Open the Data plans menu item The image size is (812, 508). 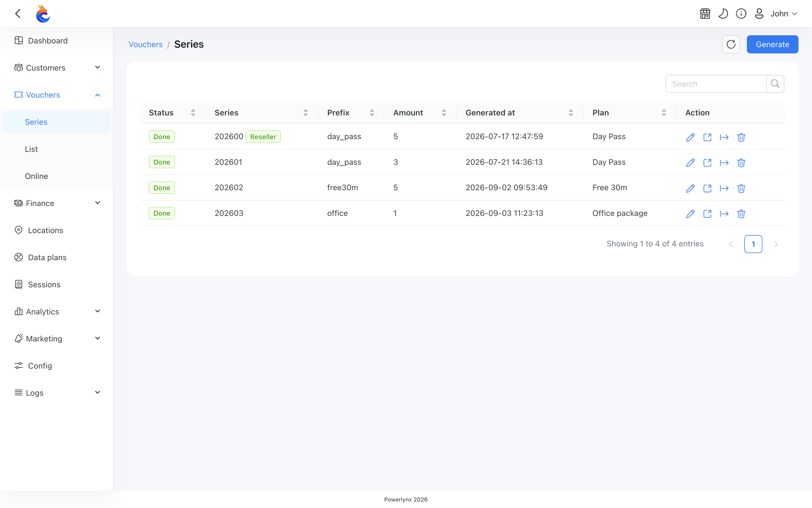(x=56, y=257)
